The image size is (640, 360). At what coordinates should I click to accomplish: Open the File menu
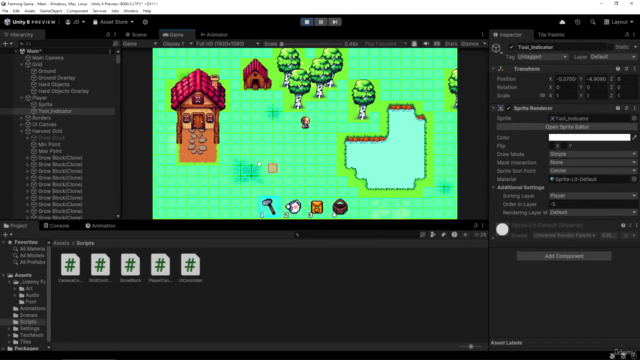tap(5, 11)
